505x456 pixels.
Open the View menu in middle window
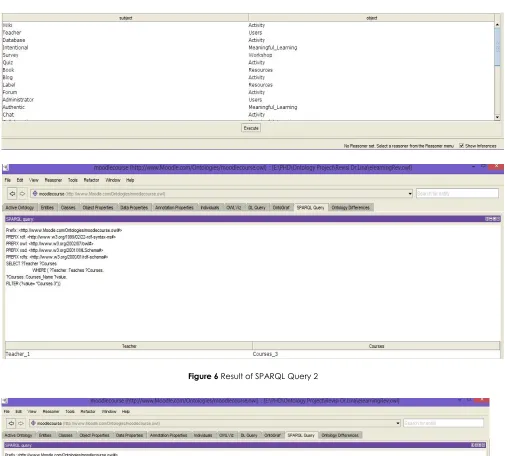pos(34,180)
